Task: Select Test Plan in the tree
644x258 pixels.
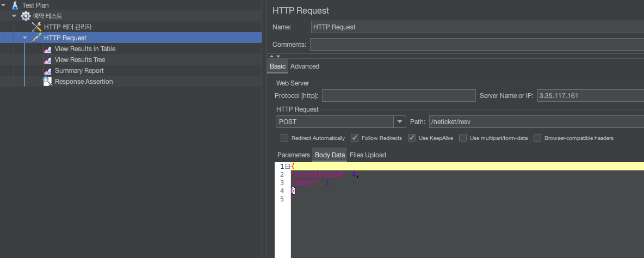Action: [x=35, y=5]
